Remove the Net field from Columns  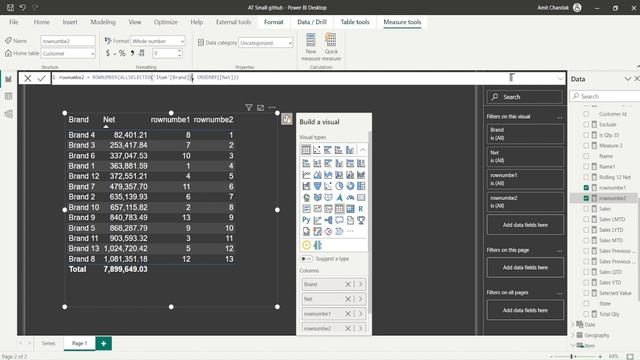348,299
